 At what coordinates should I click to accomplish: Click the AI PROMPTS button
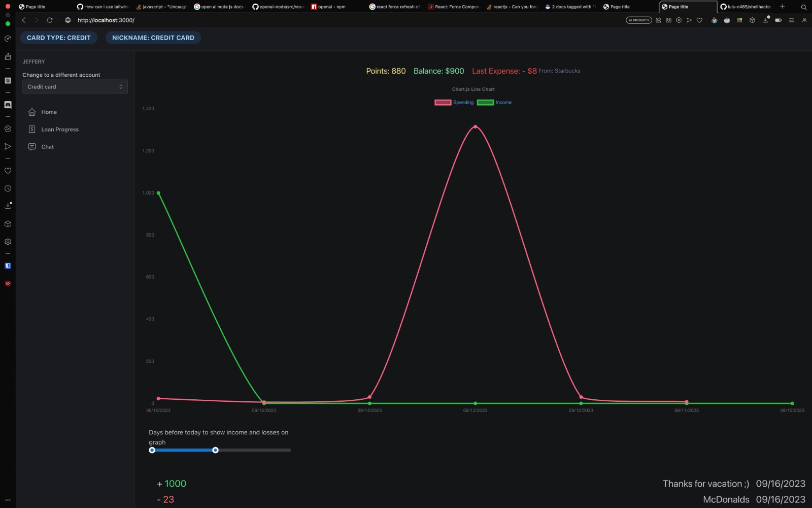click(x=638, y=20)
